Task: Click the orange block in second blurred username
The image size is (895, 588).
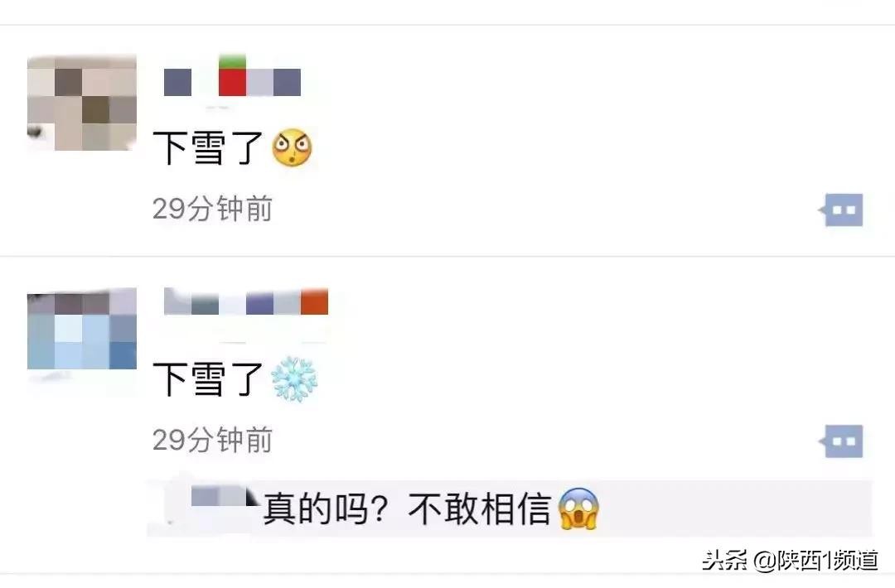Action: pyautogui.click(x=315, y=301)
